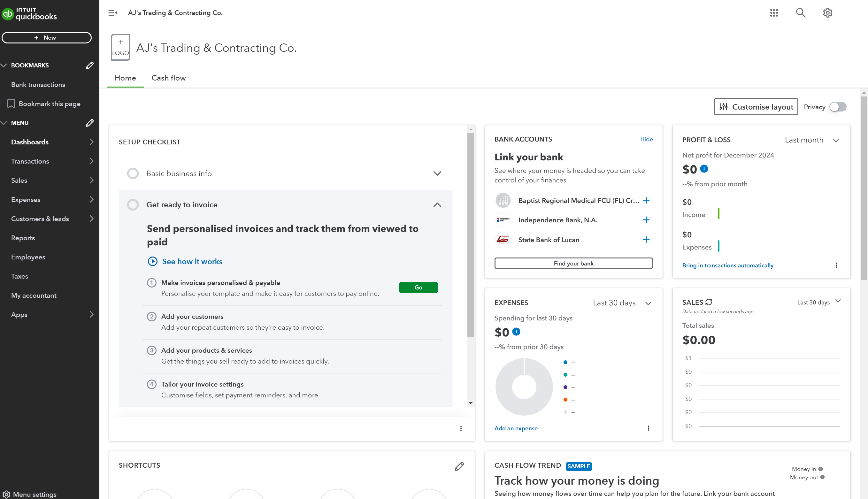Open the apps grid icon
The height and width of the screenshot is (499, 868).
pyautogui.click(x=774, y=13)
